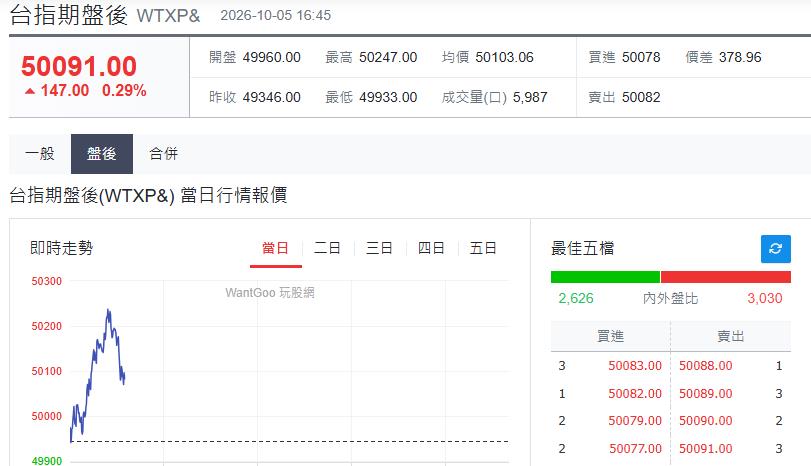Click the spread value 378.96

point(740,57)
